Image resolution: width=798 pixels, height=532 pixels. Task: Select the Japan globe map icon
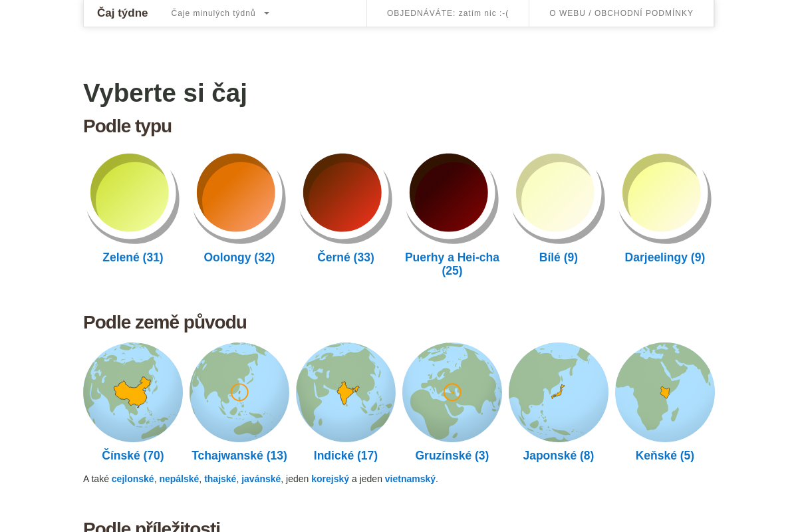(x=559, y=392)
